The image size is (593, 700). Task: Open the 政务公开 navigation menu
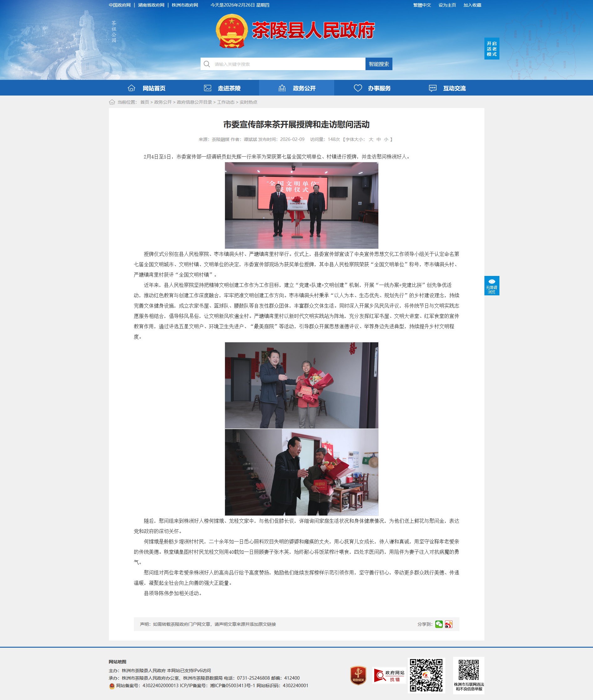297,88
